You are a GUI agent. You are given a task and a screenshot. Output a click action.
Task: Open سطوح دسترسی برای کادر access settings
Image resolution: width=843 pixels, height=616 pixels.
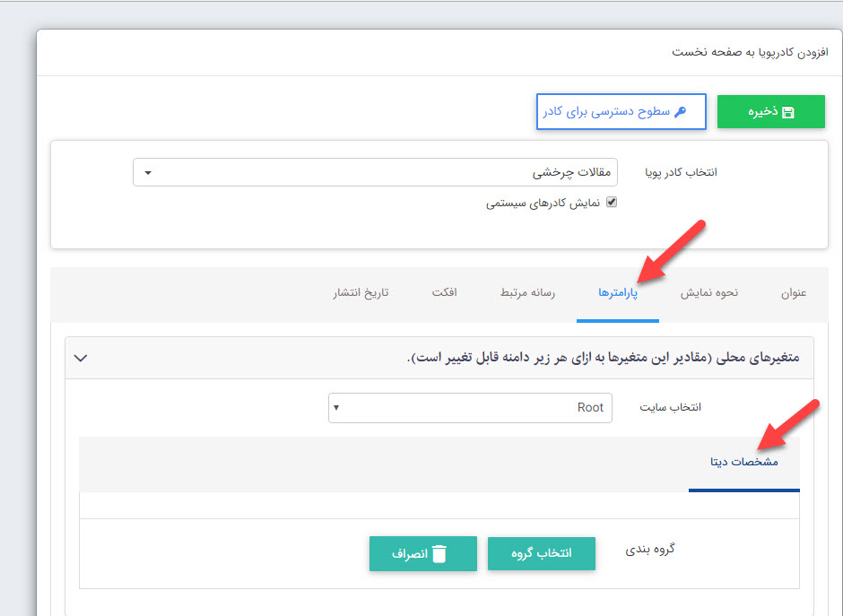[x=621, y=111]
